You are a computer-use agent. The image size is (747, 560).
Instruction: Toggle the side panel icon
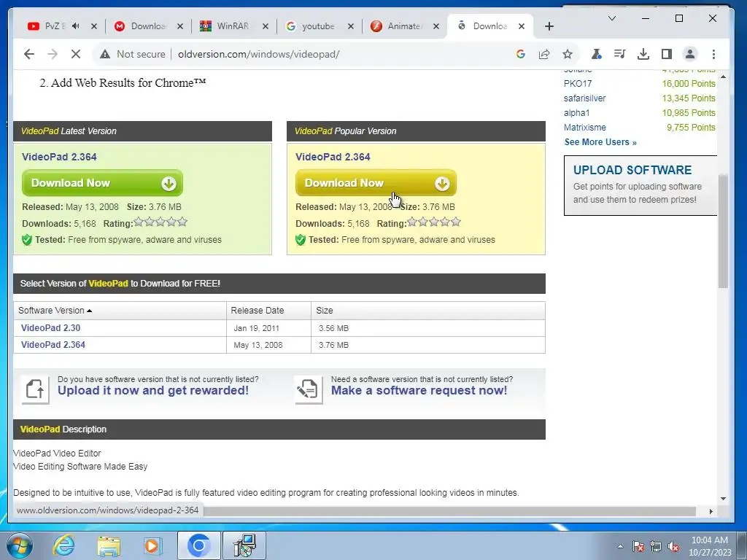coord(667,54)
